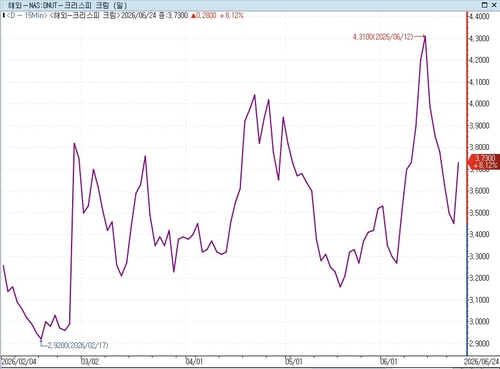Screen dimensions: 500x369
Task: Click the 3.0000 price axis label
Action: [479, 322]
